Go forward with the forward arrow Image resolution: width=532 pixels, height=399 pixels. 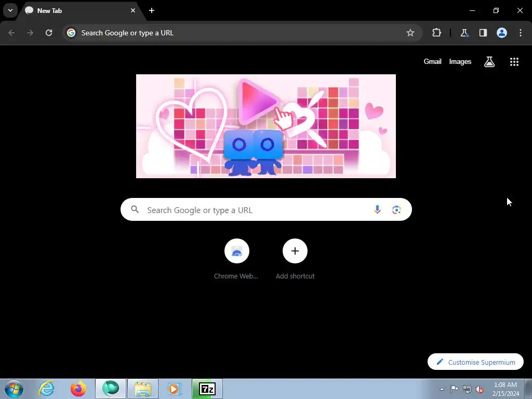click(30, 33)
